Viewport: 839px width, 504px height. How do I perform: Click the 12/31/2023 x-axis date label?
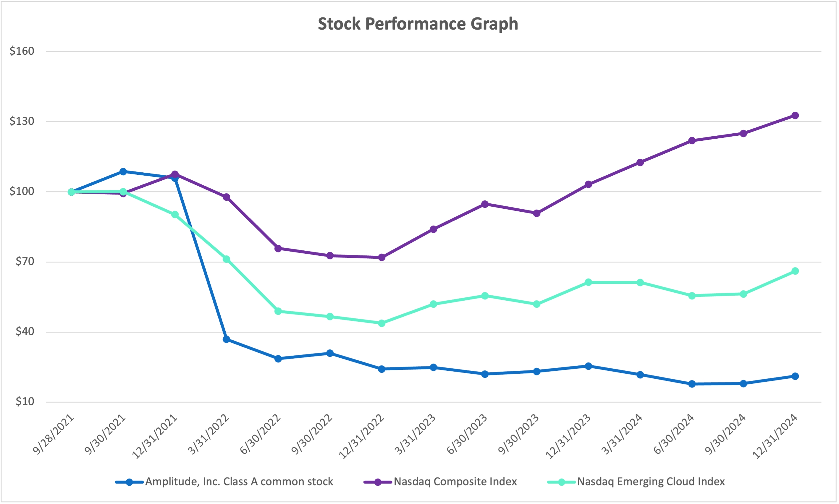(x=568, y=436)
